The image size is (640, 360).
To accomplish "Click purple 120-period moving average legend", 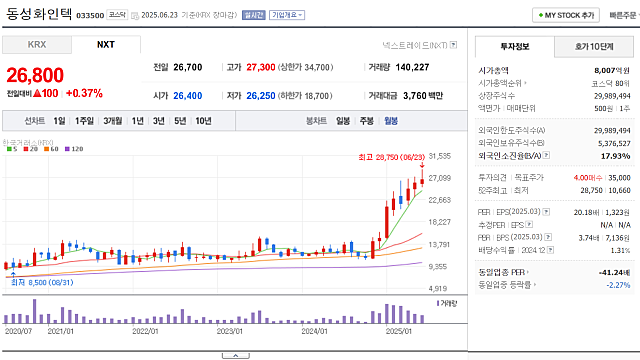I will pos(74,149).
